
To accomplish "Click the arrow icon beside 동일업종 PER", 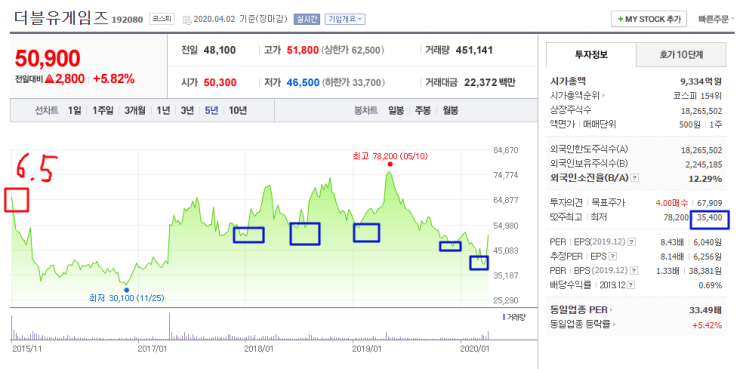I will point(611,311).
